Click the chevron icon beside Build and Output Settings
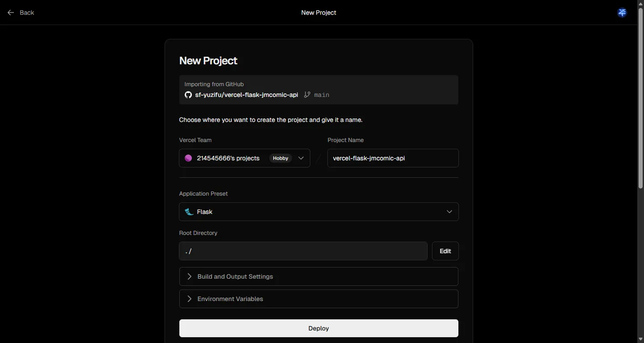 (x=189, y=276)
